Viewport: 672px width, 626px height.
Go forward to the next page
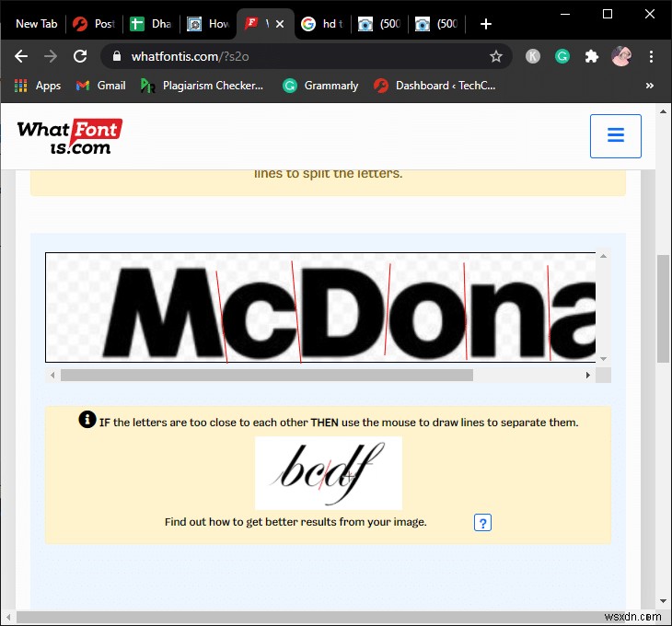51,56
